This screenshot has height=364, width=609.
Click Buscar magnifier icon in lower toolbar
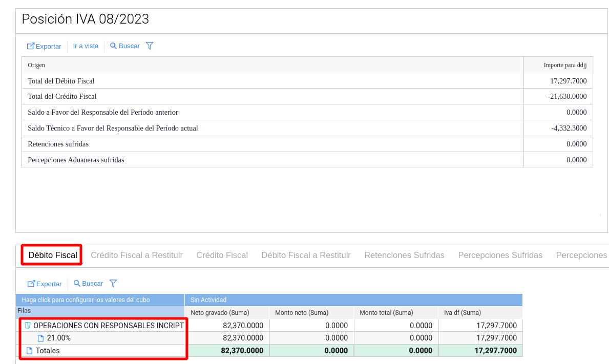coord(77,284)
